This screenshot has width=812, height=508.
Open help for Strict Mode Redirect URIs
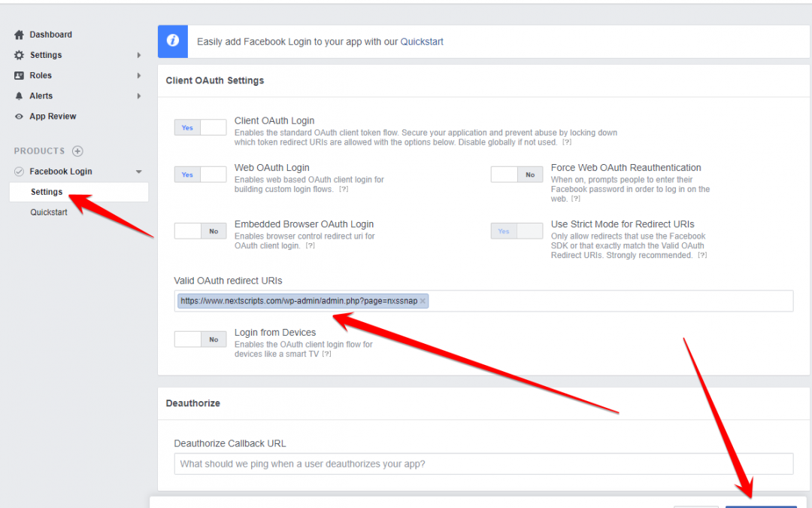[x=702, y=255]
